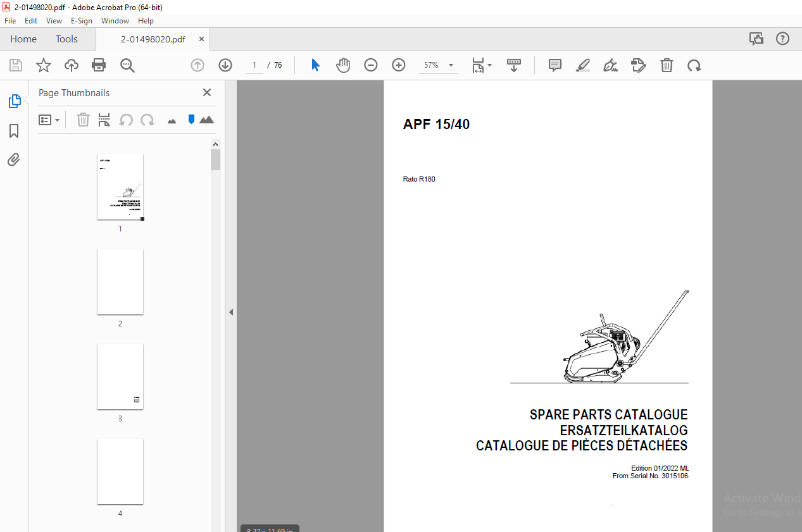Rotate thumbnails counterclockwise icon

click(x=126, y=120)
